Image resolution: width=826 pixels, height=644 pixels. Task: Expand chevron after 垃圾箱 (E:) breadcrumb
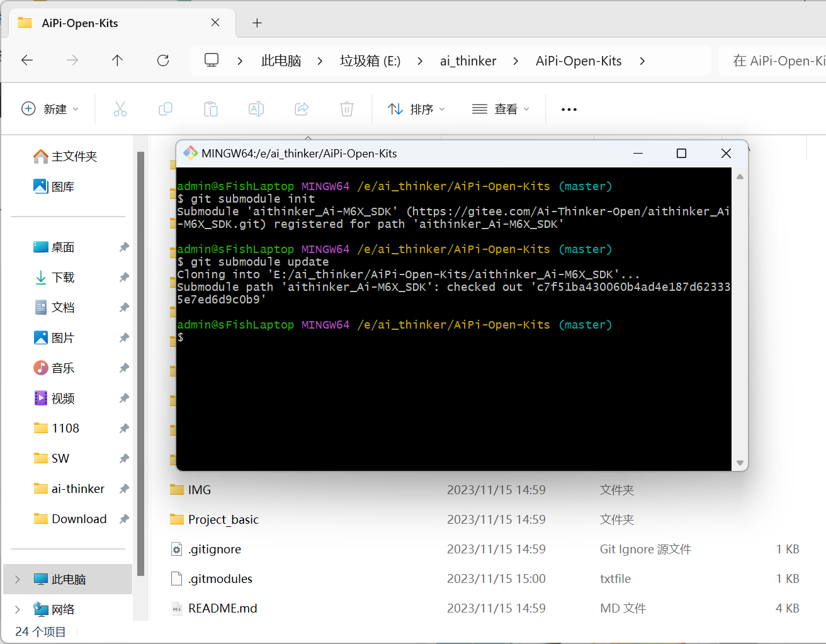pos(420,61)
